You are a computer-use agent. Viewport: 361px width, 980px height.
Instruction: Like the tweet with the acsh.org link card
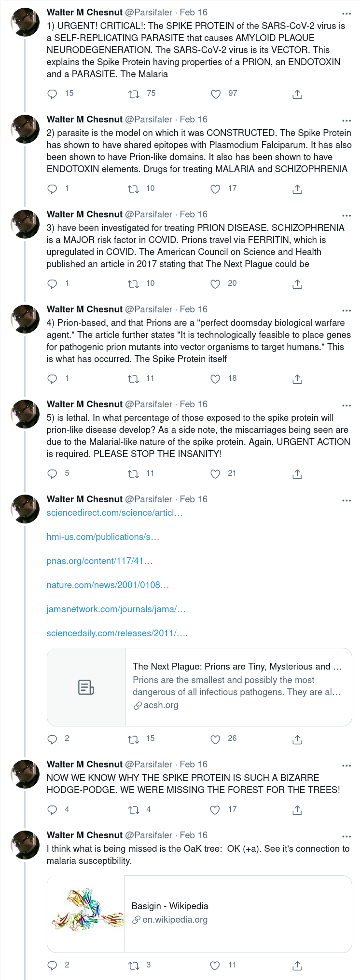(x=215, y=739)
